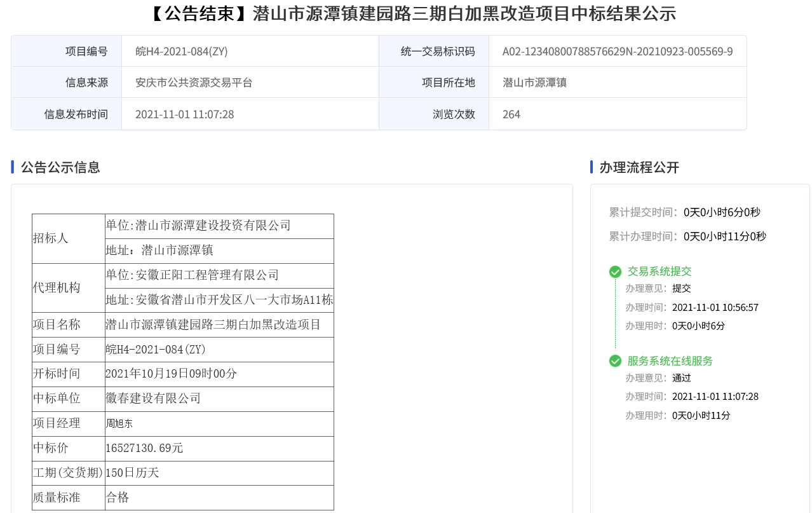
Task: Click the green checkmark beside 交易系统提交
Action: click(x=615, y=272)
